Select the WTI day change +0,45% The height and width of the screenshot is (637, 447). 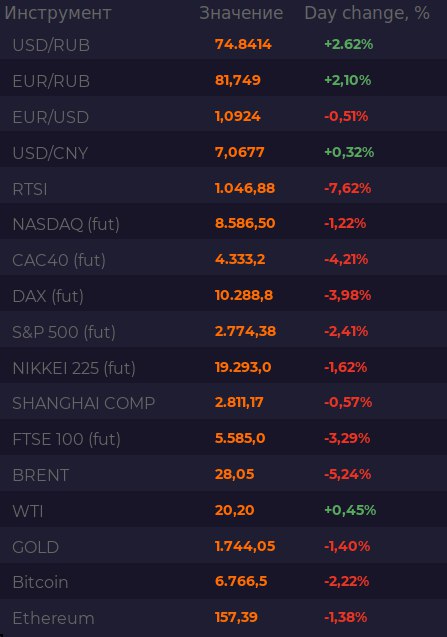pos(350,510)
